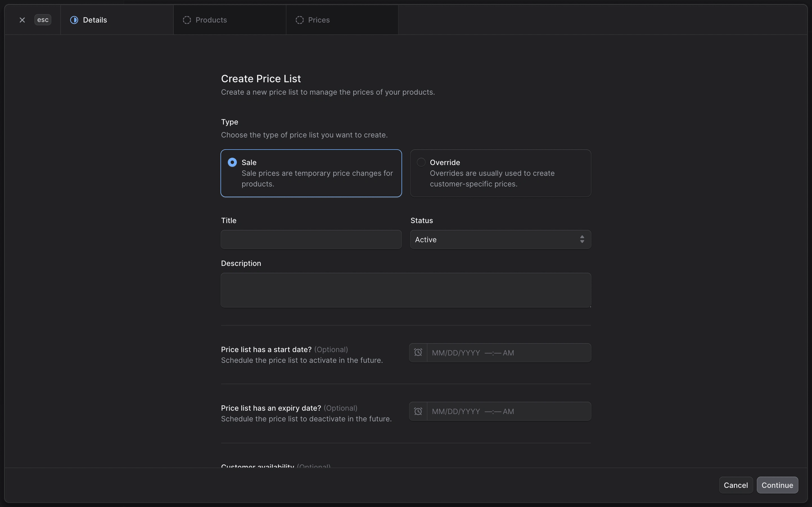Click the Prices tab icon
Viewport: 812px width, 507px height.
coord(299,19)
